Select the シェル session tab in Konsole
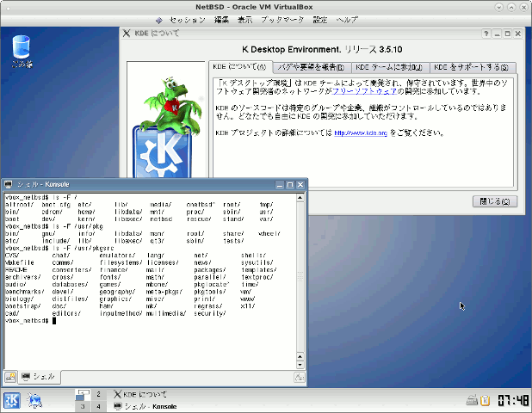Screen dimensions: 532x413 pyautogui.click(x=38, y=377)
